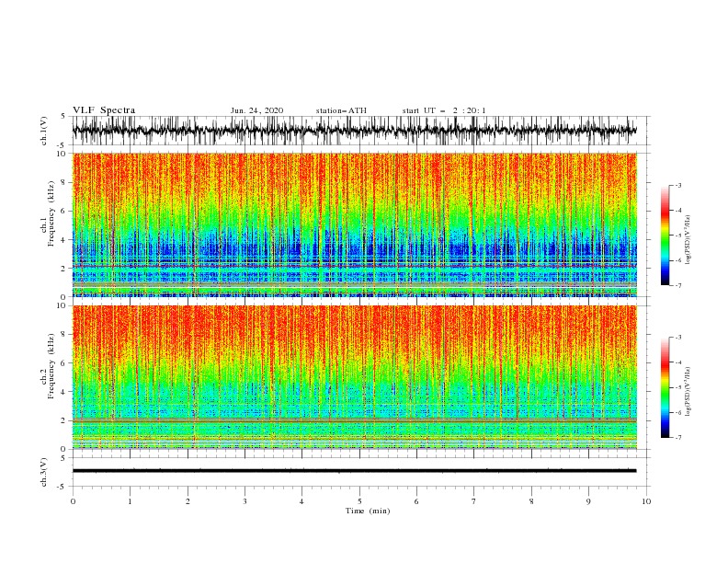Click the "6" tick on ch.1 frequency axis

(63, 211)
